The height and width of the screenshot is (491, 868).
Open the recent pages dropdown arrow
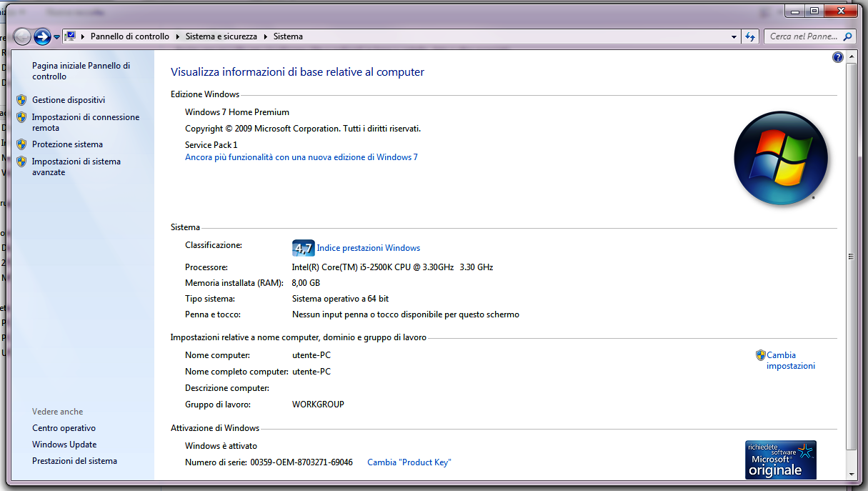pyautogui.click(x=57, y=37)
